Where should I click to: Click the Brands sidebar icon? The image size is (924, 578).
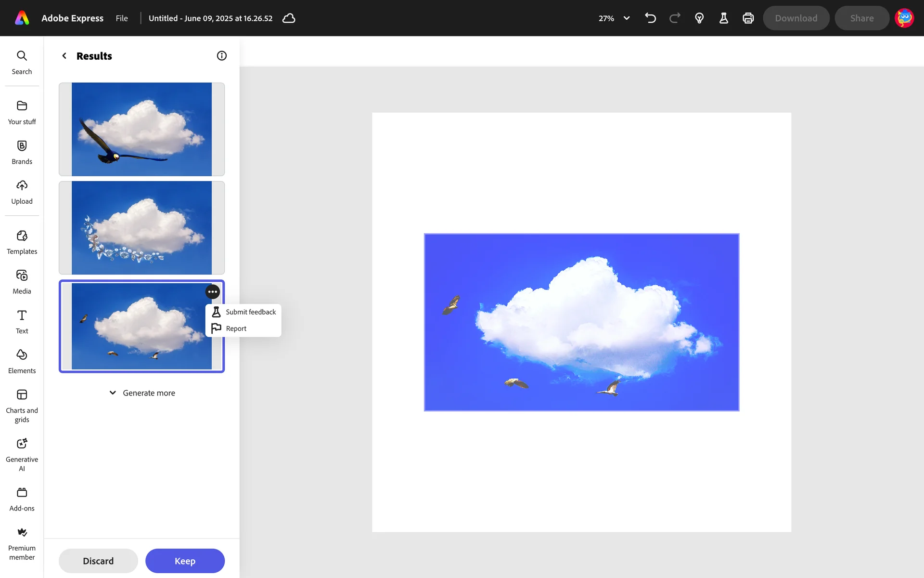pyautogui.click(x=22, y=152)
